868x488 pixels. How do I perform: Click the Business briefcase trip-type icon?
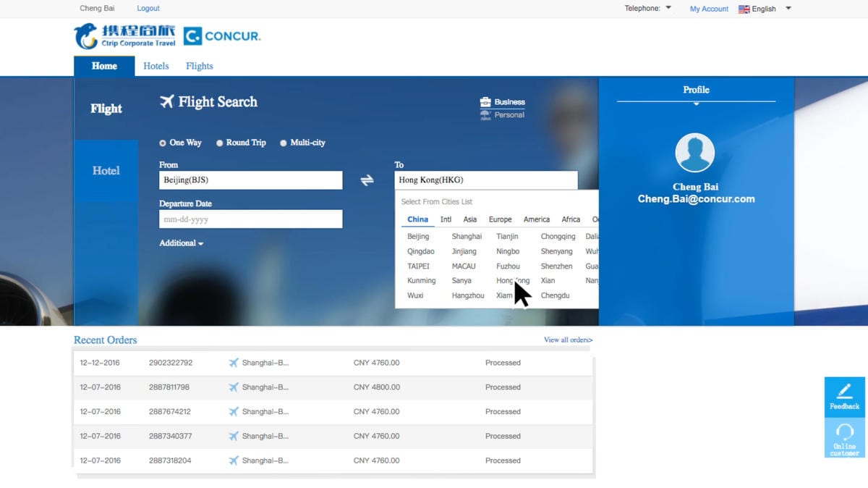point(485,102)
